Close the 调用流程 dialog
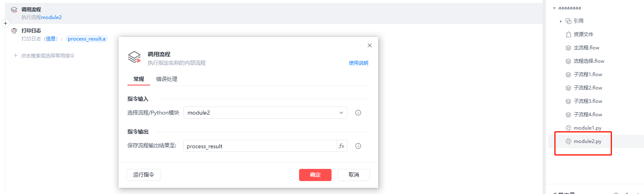This screenshot has height=194, width=644. [x=370, y=45]
